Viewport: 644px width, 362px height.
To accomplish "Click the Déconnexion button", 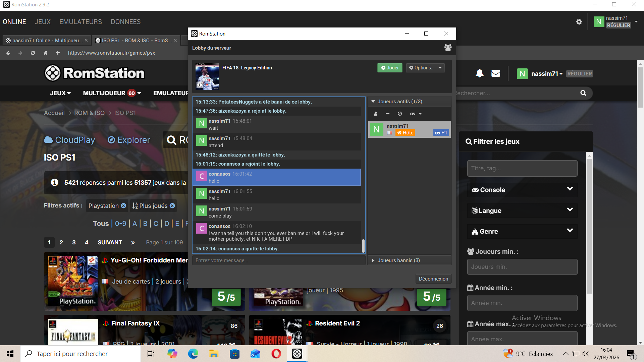I will 433,279.
